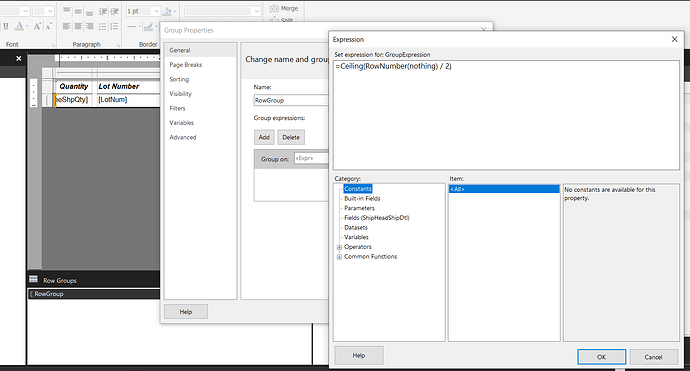
Task: Cancel the Expression dialog
Action: click(653, 357)
